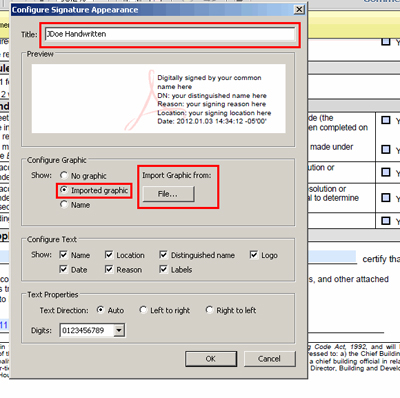The height and width of the screenshot is (398, 400).
Task: Check the form checkbox beside 'made under' row
Action: (x=386, y=149)
